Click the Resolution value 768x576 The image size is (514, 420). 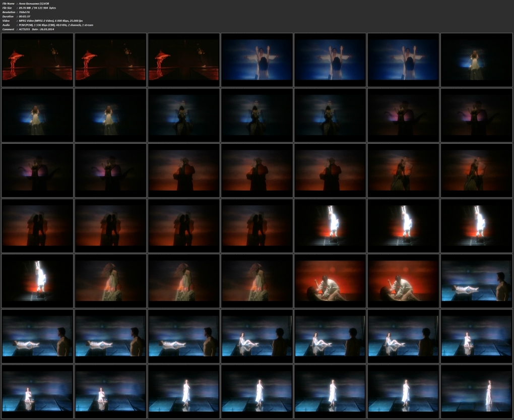pyautogui.click(x=25, y=12)
